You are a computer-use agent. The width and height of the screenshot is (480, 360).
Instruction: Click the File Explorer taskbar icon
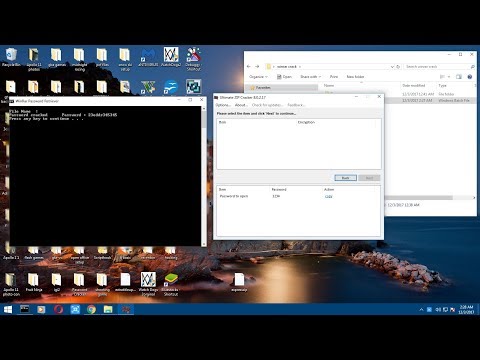pos(108,310)
